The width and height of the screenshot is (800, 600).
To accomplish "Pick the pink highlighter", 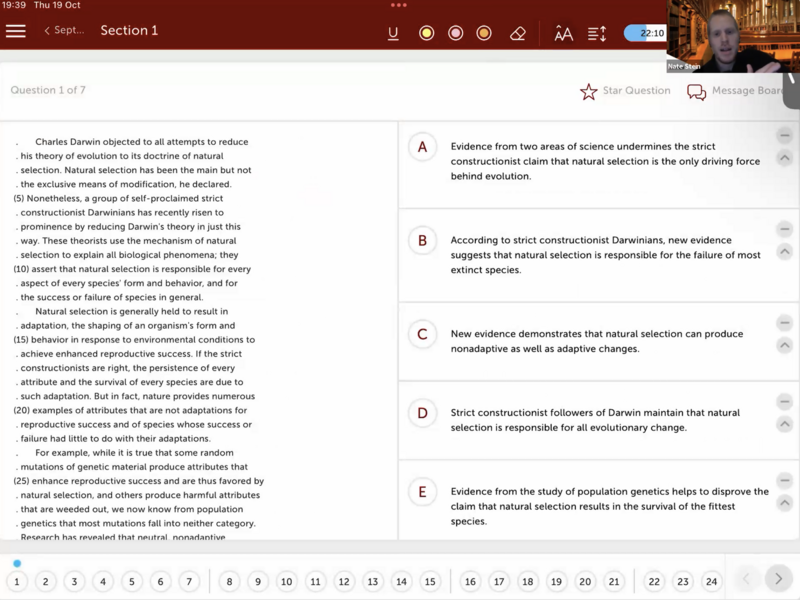I will tap(455, 33).
